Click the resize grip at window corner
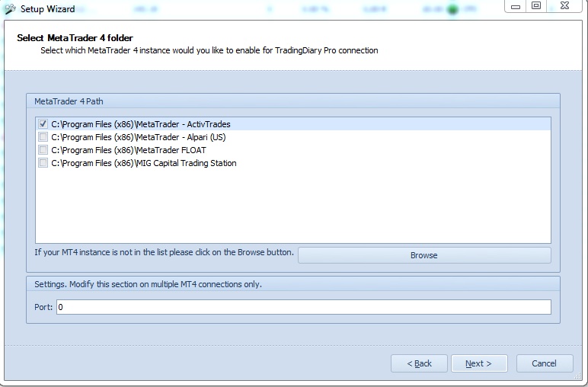Viewport: 588px width, 387px height. click(x=577, y=376)
